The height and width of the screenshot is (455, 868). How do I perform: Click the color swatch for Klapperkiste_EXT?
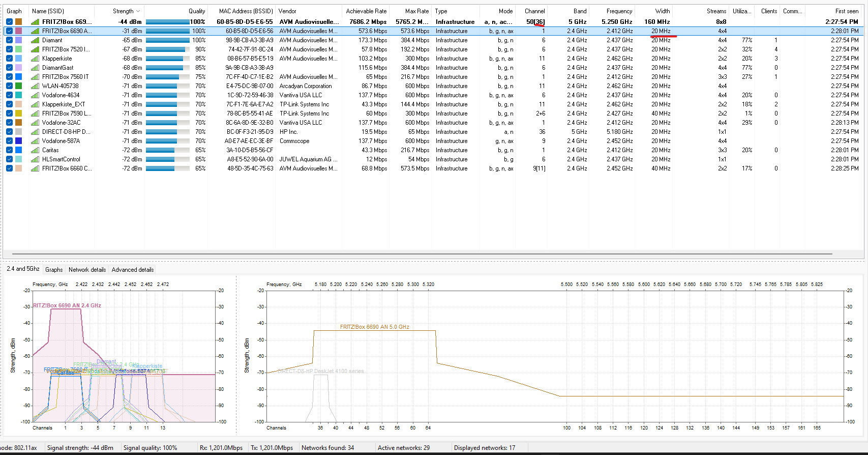pos(19,104)
